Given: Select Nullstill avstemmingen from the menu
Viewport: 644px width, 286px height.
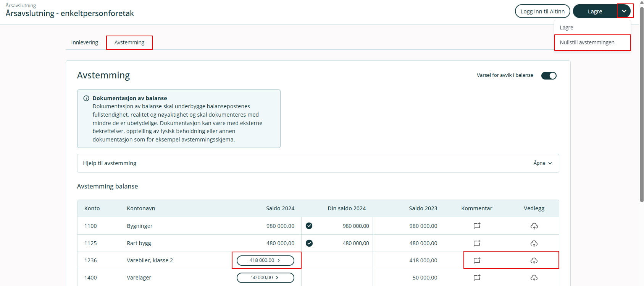Looking at the screenshot, I should (587, 42).
